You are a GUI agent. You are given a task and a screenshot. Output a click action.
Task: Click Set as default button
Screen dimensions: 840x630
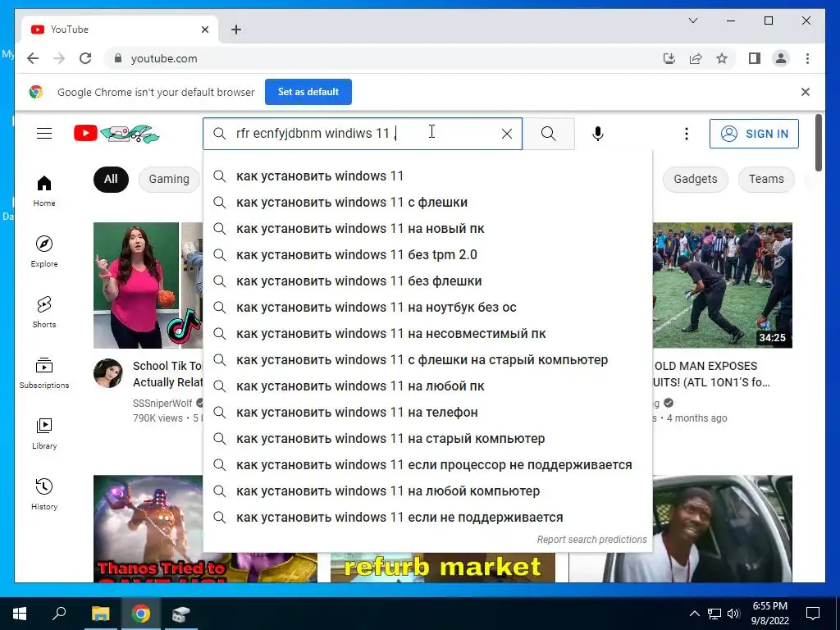pos(308,92)
